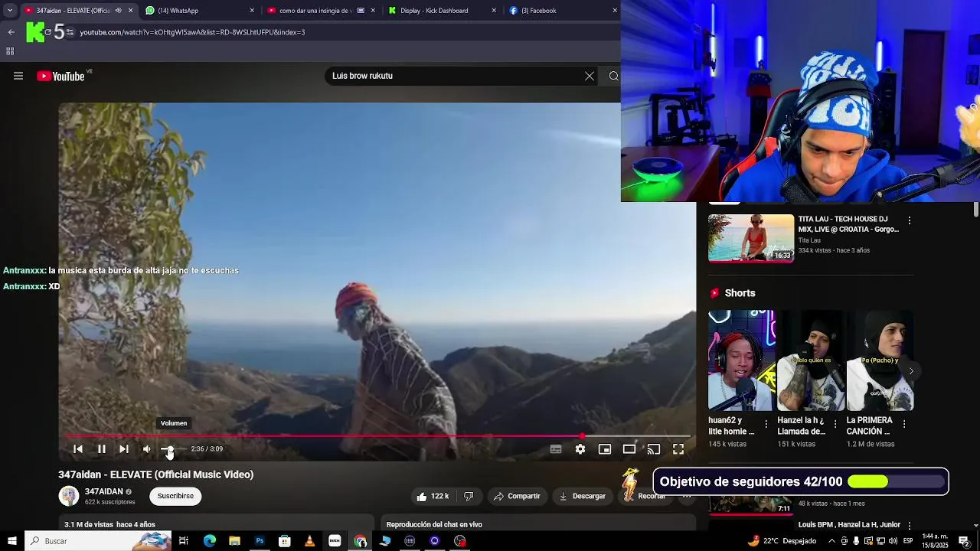Image resolution: width=980 pixels, height=551 pixels.
Task: Open the Windows notification center
Action: pos(966,541)
